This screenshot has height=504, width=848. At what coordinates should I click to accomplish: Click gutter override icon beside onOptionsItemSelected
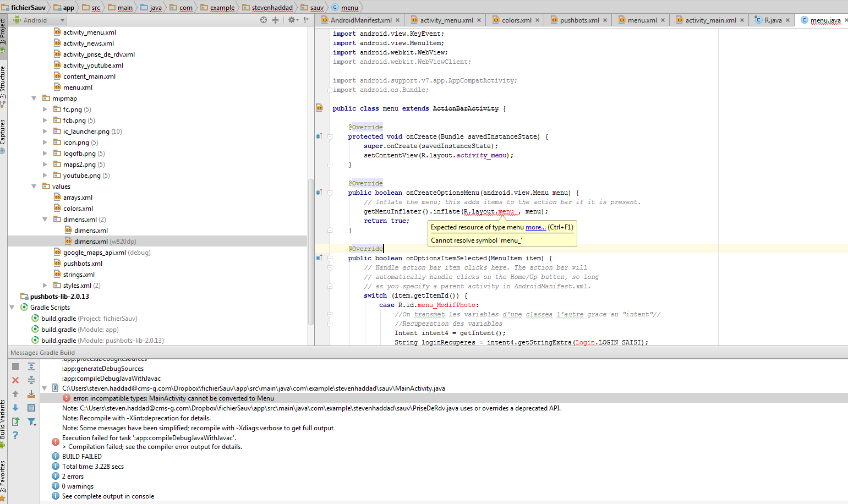(319, 258)
